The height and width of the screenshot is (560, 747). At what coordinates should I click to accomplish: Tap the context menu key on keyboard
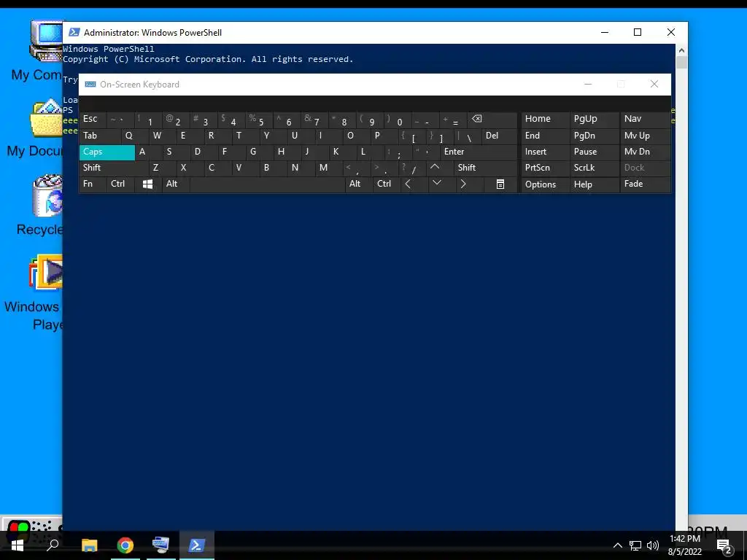pos(500,184)
